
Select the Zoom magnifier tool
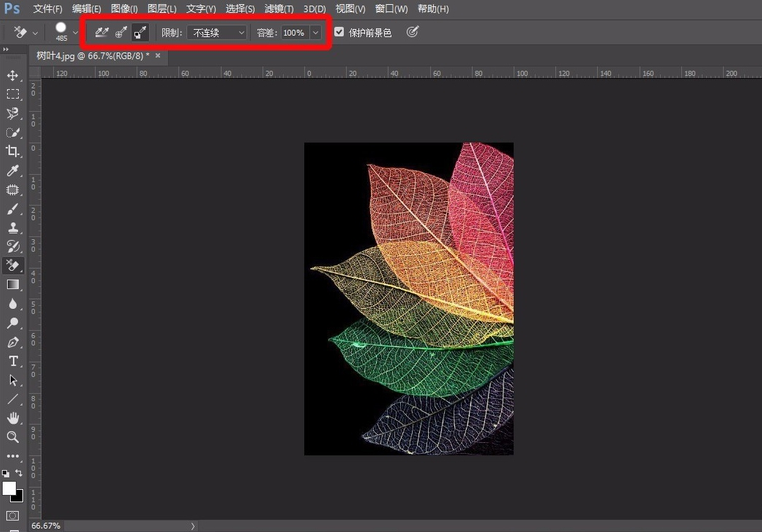(x=13, y=437)
